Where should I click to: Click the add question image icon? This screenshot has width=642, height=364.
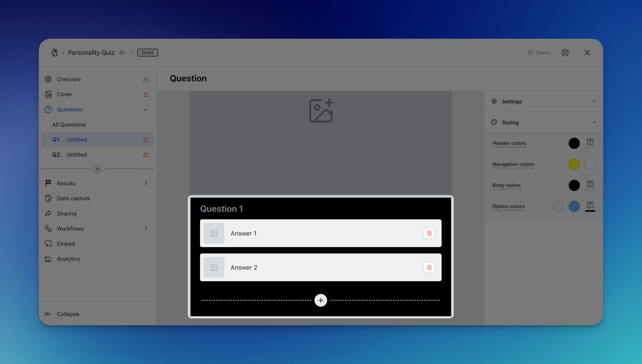[x=321, y=111]
